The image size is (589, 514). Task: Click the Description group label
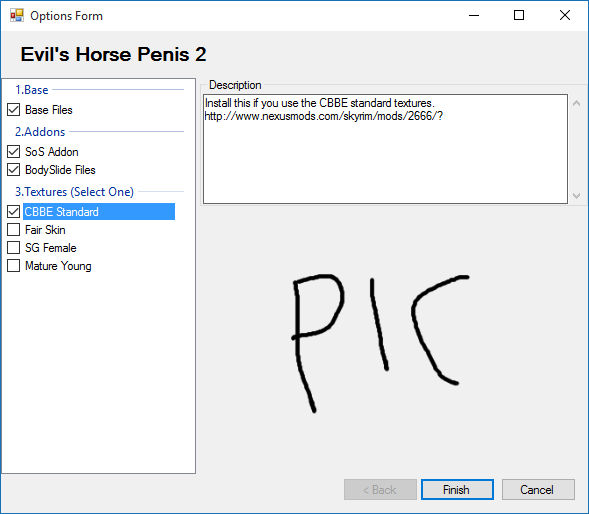coord(235,85)
